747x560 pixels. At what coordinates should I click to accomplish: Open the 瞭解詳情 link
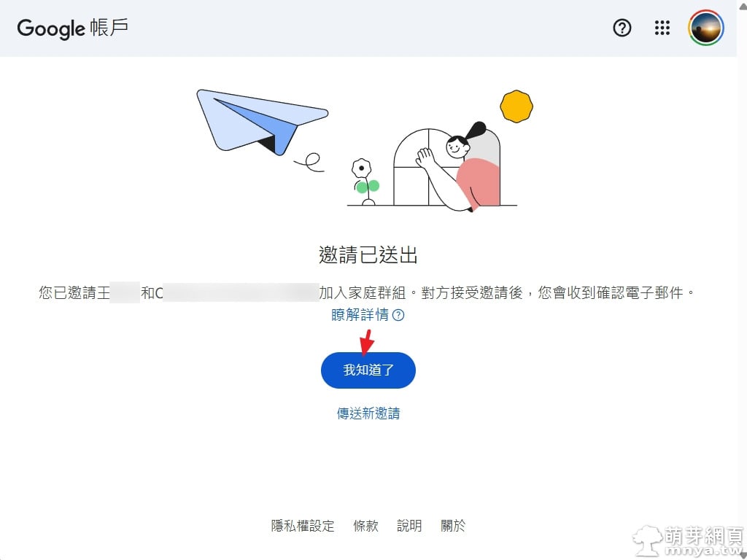click(360, 315)
